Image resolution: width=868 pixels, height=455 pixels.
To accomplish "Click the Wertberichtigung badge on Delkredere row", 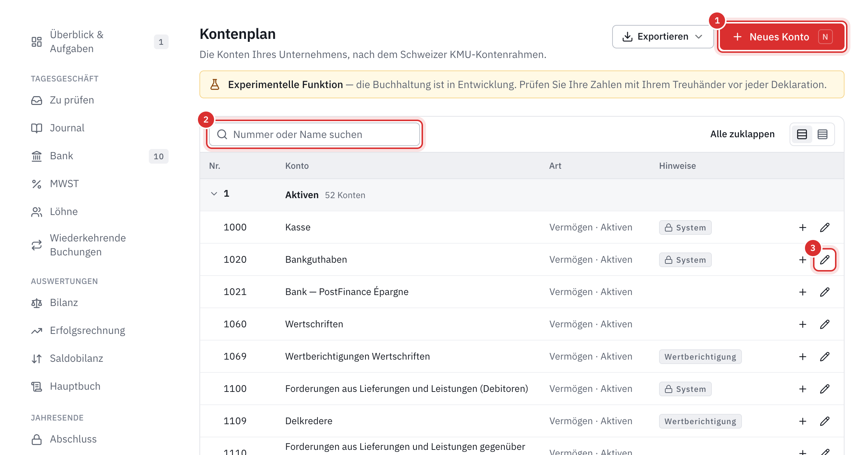I will point(700,421).
